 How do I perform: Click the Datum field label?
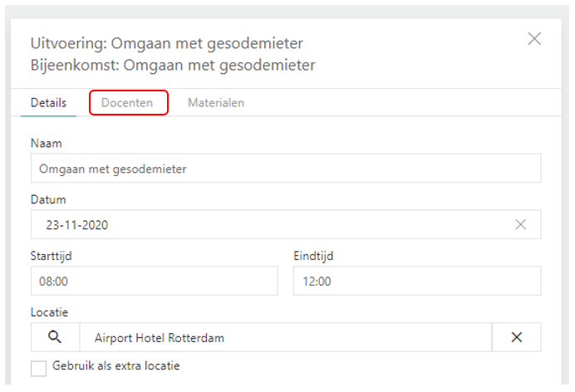click(48, 199)
